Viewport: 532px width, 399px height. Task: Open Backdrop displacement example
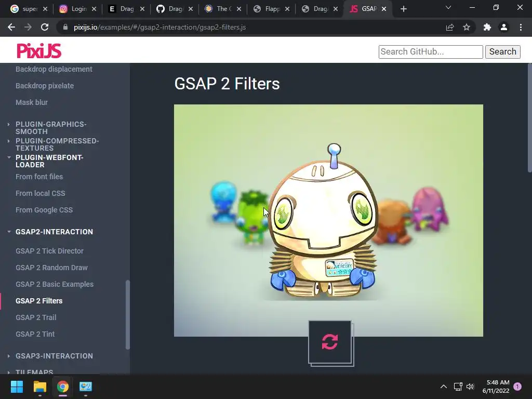(x=54, y=69)
